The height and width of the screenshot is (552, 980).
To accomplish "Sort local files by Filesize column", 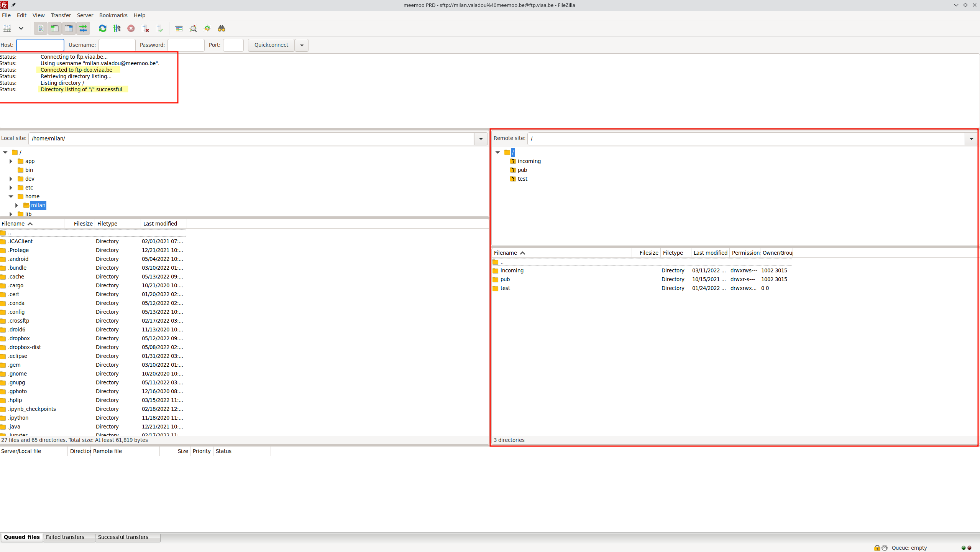I will (79, 224).
